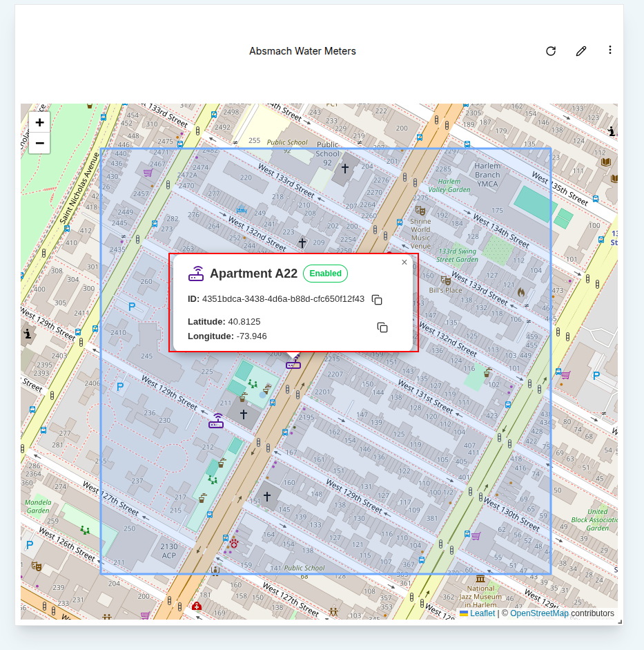Click the Apartment A22 title
Viewport: 644px width, 650px height.
coord(253,274)
